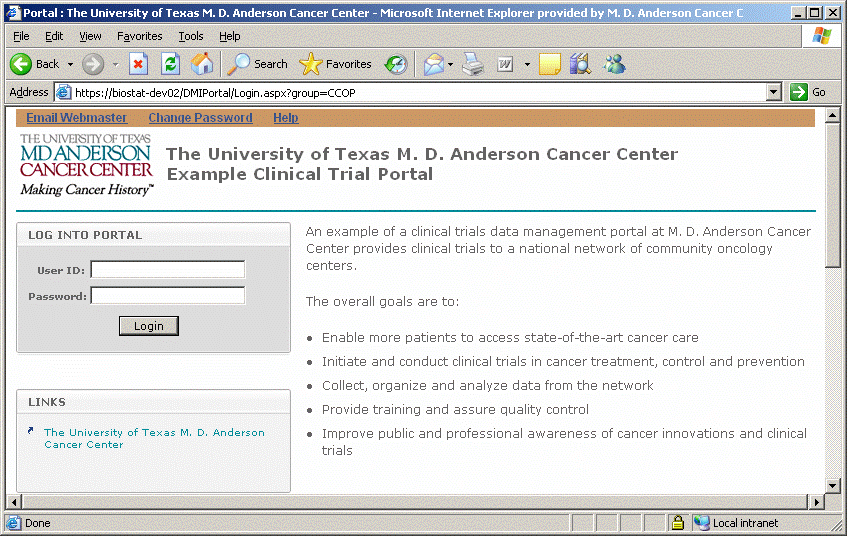Open the Favorites menu
This screenshot has width=847, height=536.
tap(139, 36)
